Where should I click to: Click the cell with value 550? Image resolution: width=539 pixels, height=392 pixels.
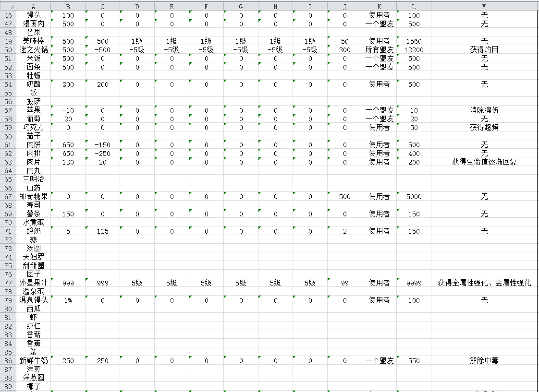pyautogui.click(x=414, y=361)
